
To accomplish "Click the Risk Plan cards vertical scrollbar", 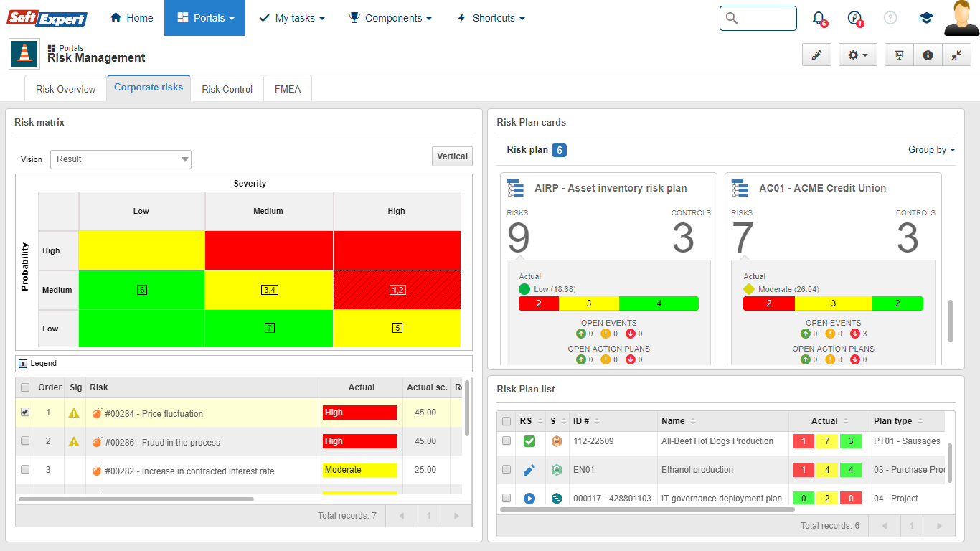I will click(x=951, y=321).
